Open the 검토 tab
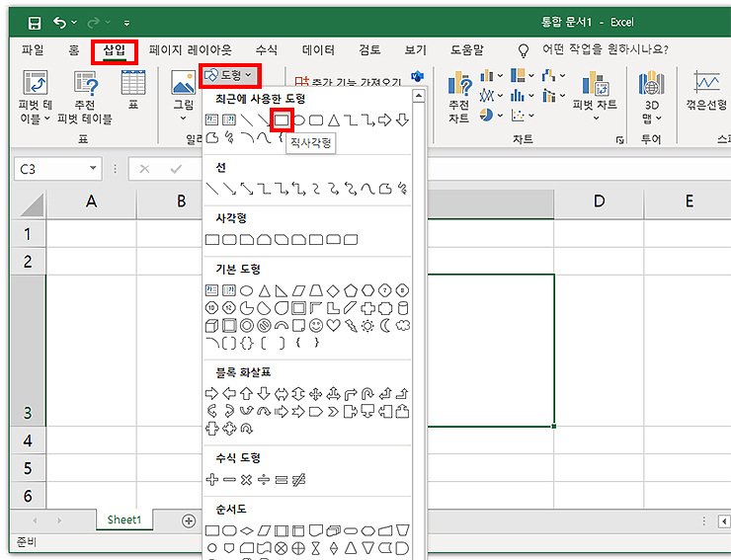 pos(369,50)
